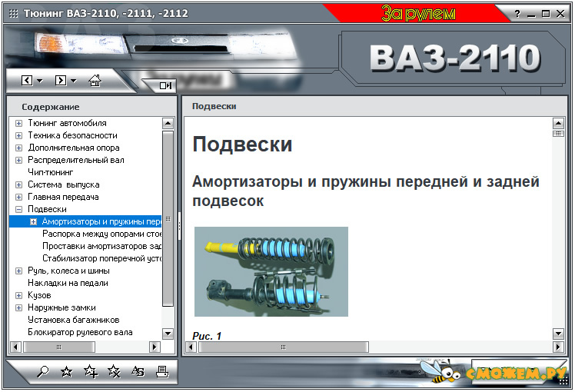
Task: Click the article horizontal scrollbar thumb
Action: tap(283, 347)
